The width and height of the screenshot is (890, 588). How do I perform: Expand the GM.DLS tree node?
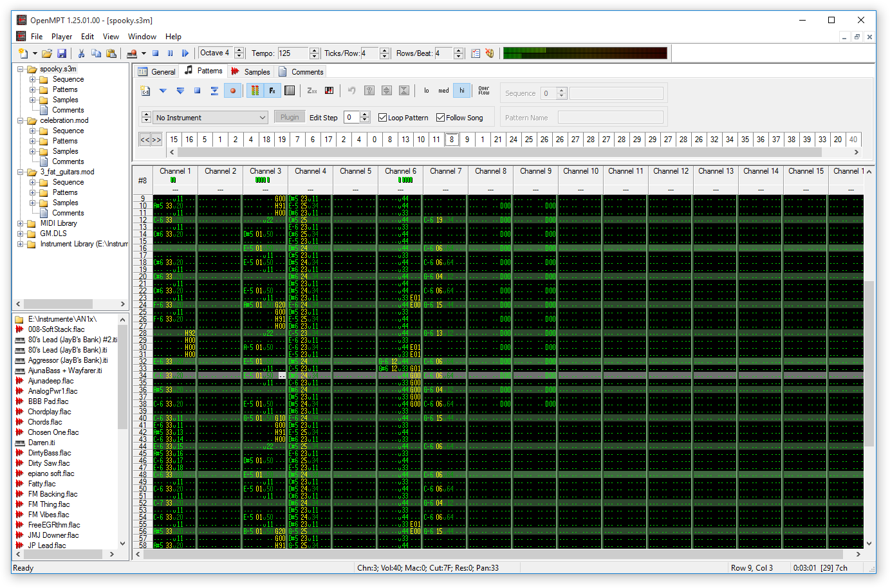coord(21,234)
